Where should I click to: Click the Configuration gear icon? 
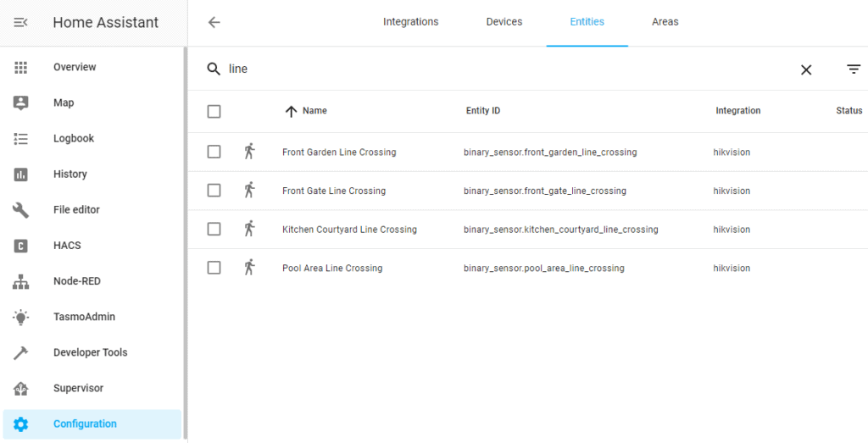(20, 424)
